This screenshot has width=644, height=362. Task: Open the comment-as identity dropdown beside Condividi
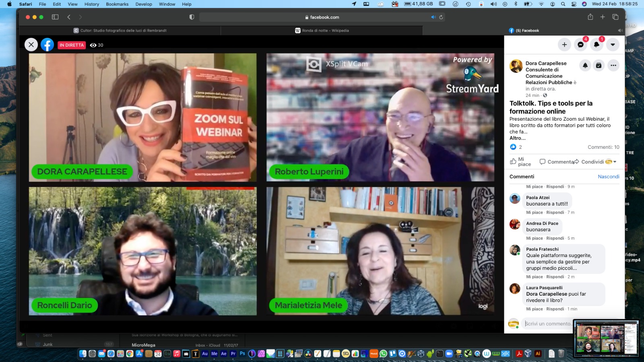tap(611, 162)
